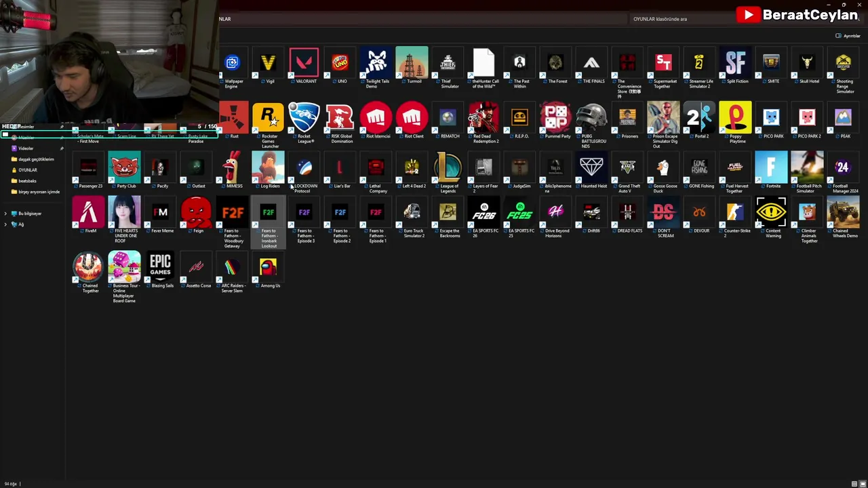The image size is (868, 488).
Task: Open the Ayrıntılar details pane button
Action: [x=848, y=36]
